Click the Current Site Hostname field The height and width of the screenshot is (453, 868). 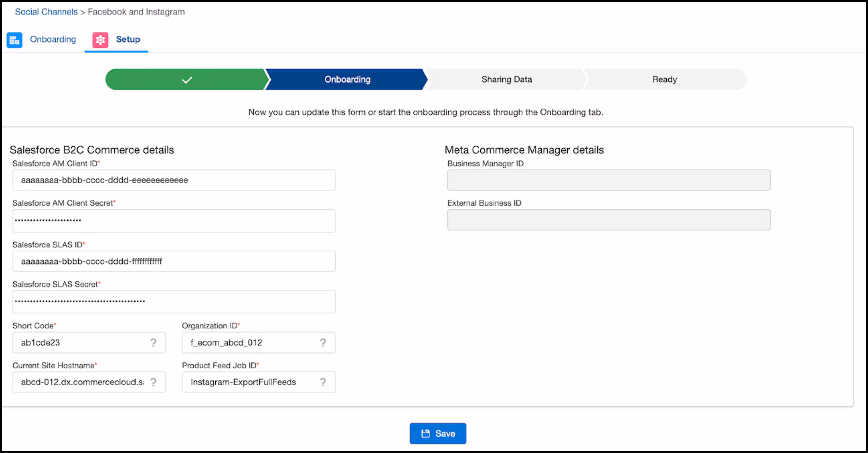(x=89, y=382)
